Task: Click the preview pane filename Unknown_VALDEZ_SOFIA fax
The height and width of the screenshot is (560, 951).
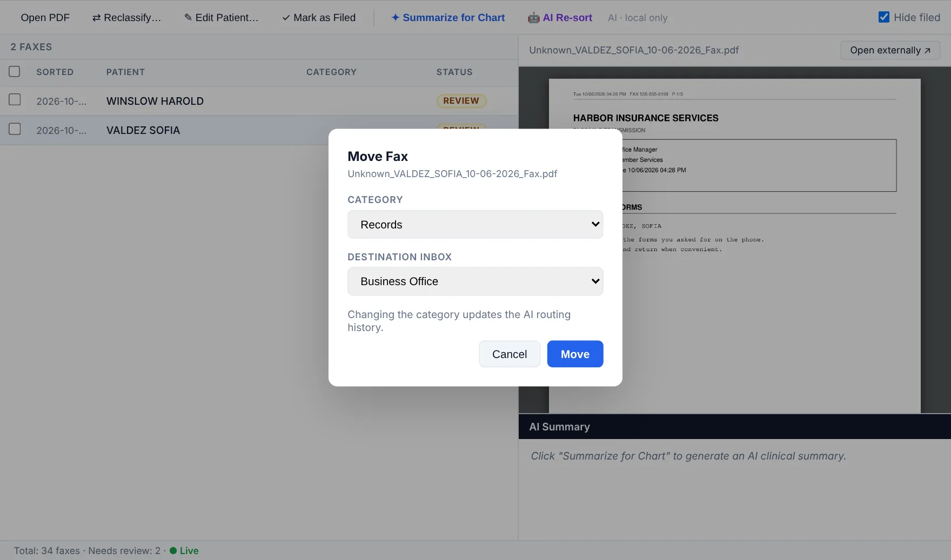Action: (634, 50)
